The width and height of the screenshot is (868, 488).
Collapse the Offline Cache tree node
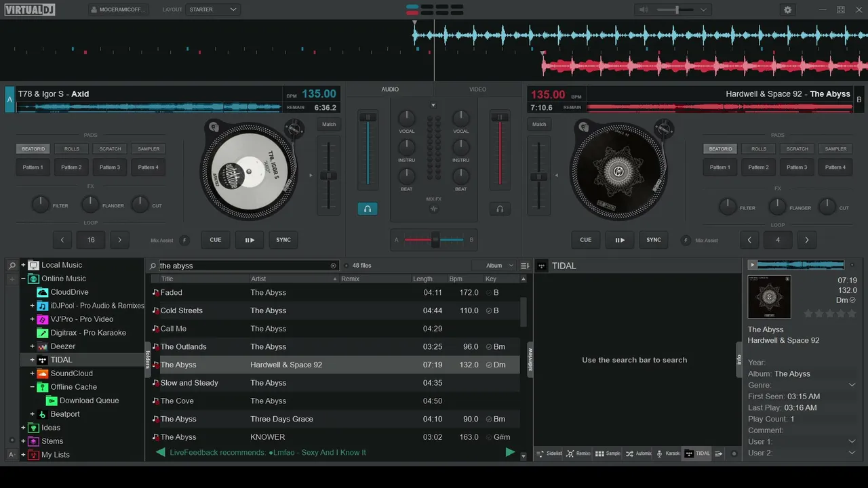pyautogui.click(x=32, y=387)
